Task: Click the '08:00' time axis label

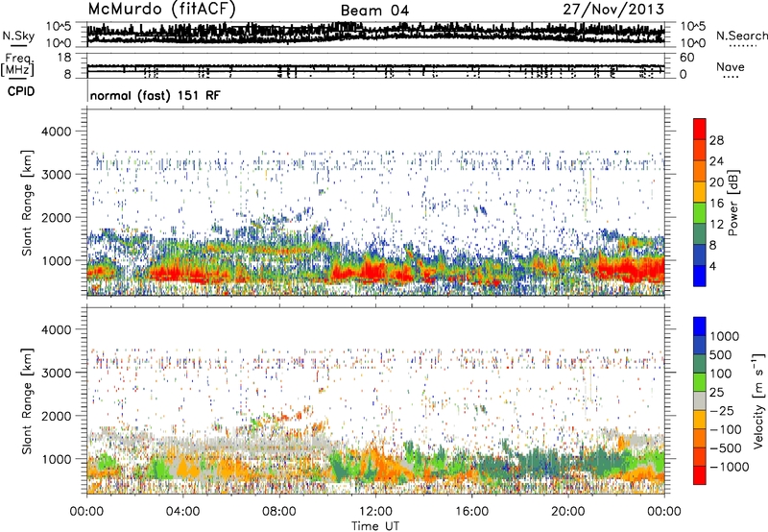Action: click(279, 512)
